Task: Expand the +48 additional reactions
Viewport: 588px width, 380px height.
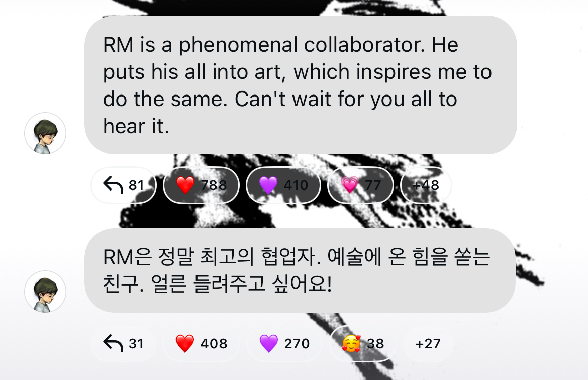Action: [426, 185]
